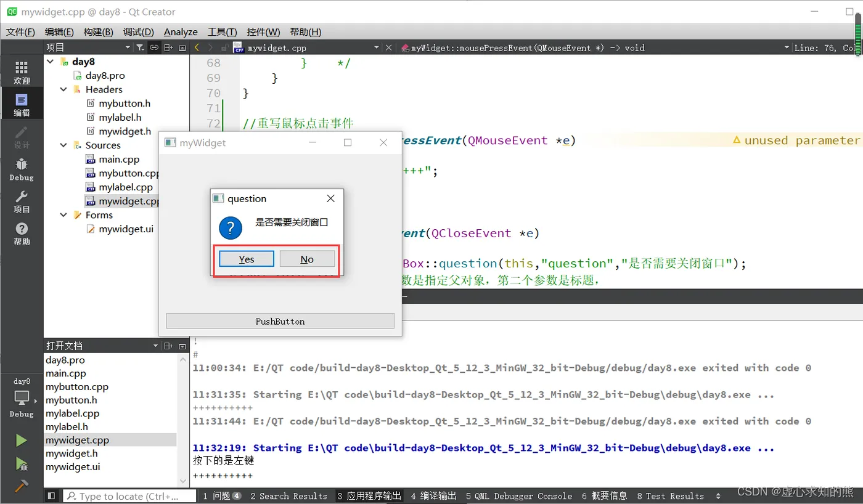The width and height of the screenshot is (863, 504).
Task: Close the 打开文档 open documents panel
Action: (x=182, y=346)
